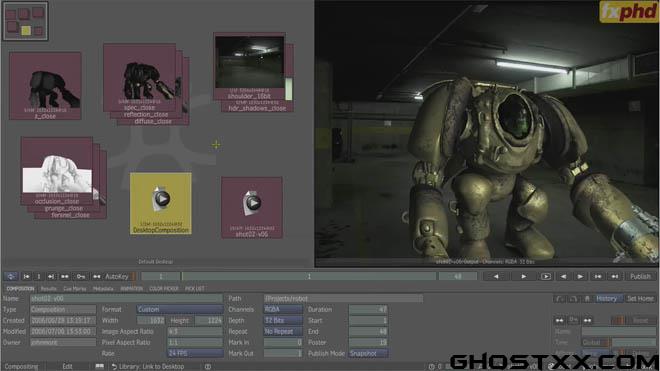Click the go-to-first-frame icon left of AutoKey
Viewport: 660px width, 371px height.
point(26,277)
